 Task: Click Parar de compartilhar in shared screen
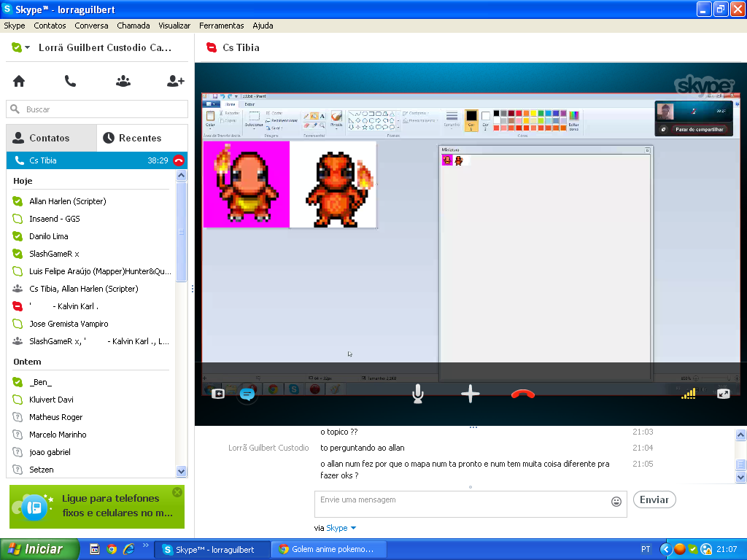click(699, 129)
